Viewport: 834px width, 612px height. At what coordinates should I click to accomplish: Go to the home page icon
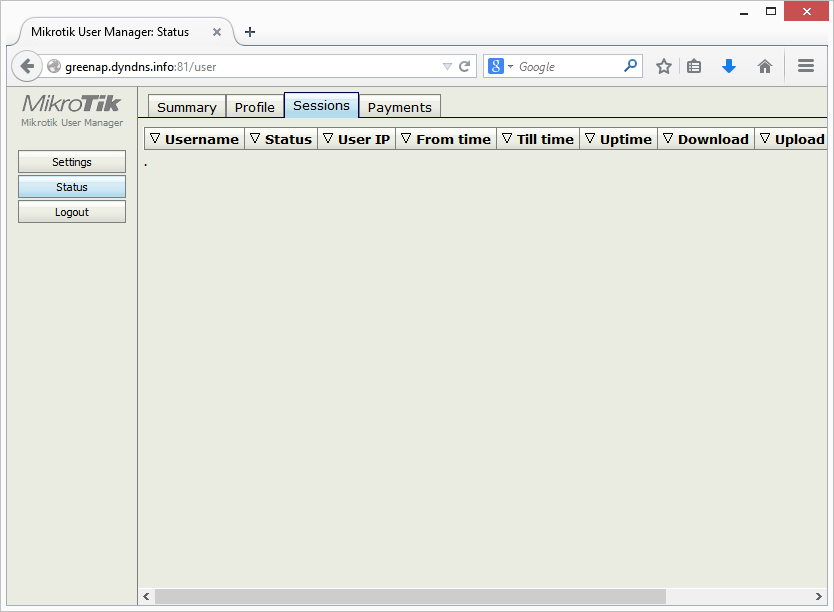click(x=764, y=66)
